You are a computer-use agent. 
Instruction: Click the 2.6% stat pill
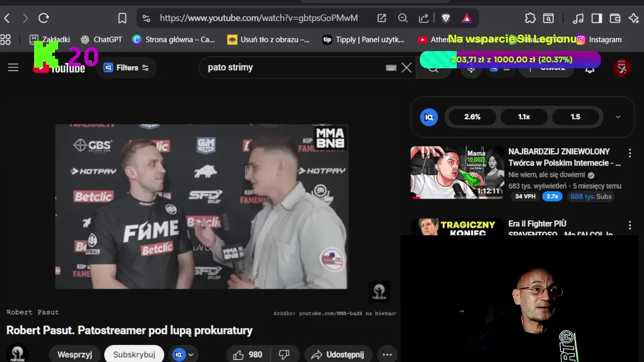[472, 117]
